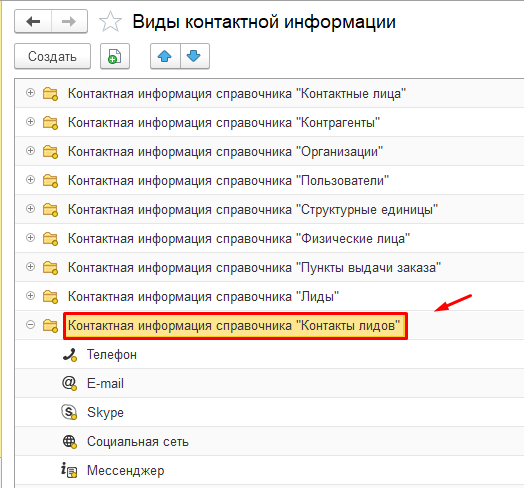The image size is (524, 488).
Task: Click the Мессенджер icon
Action: pyautogui.click(x=69, y=470)
